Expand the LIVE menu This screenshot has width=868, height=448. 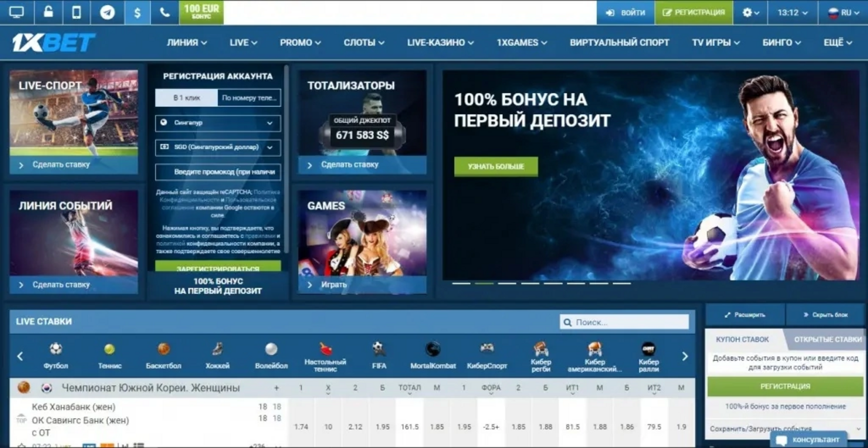(x=243, y=43)
